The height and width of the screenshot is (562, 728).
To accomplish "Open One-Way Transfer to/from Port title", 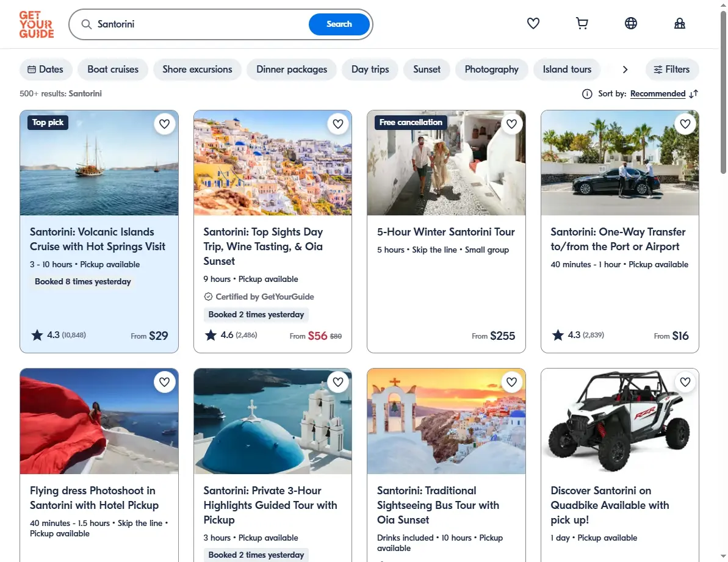I will pyautogui.click(x=618, y=239).
